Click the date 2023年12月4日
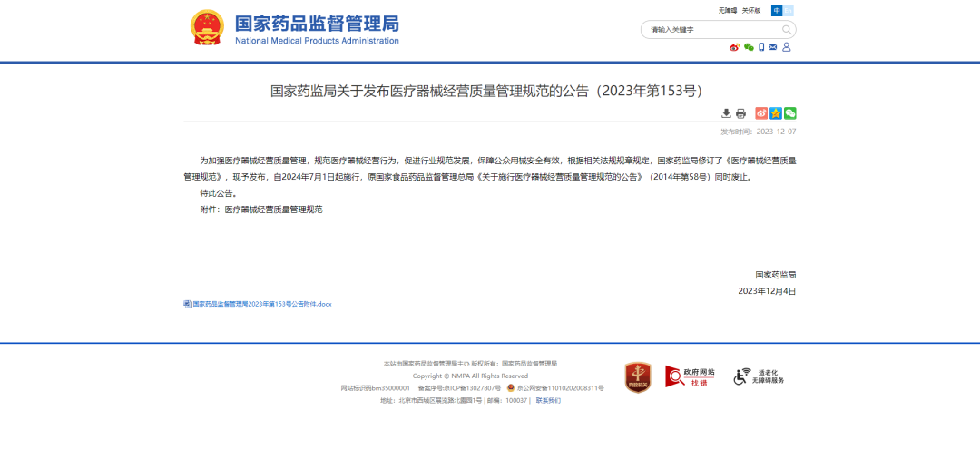Screen dimensions: 980x469 tap(767, 291)
